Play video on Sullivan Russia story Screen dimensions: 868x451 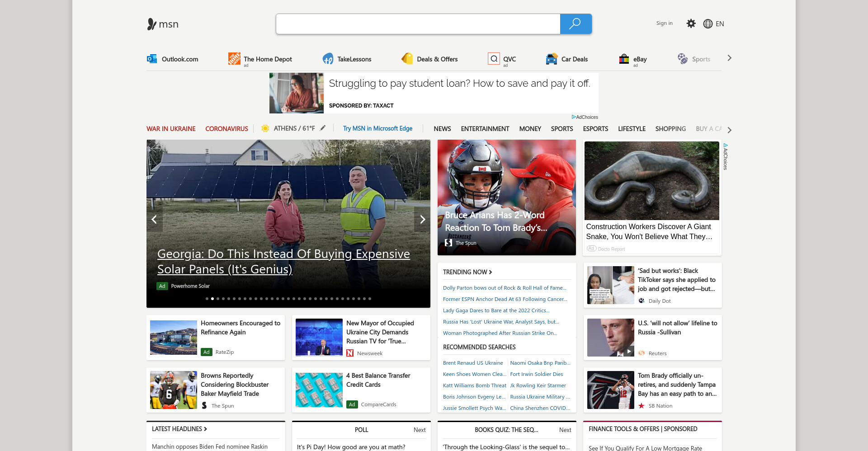tap(629, 351)
